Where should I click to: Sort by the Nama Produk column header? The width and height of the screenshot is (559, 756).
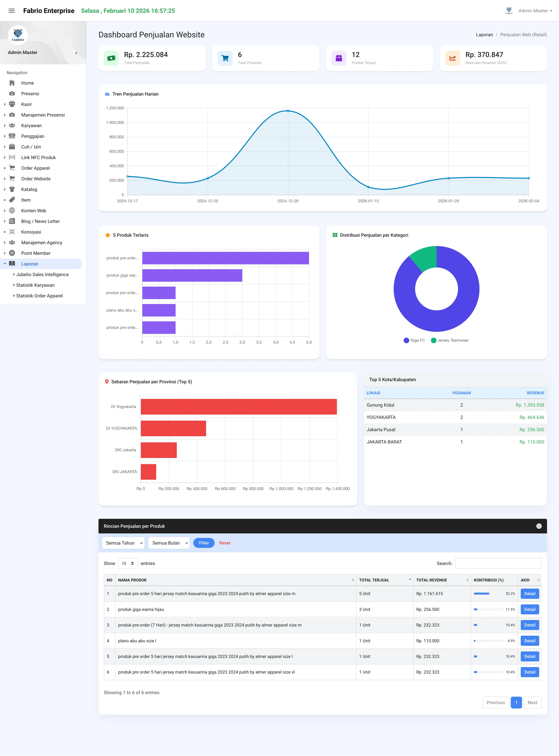point(236,580)
